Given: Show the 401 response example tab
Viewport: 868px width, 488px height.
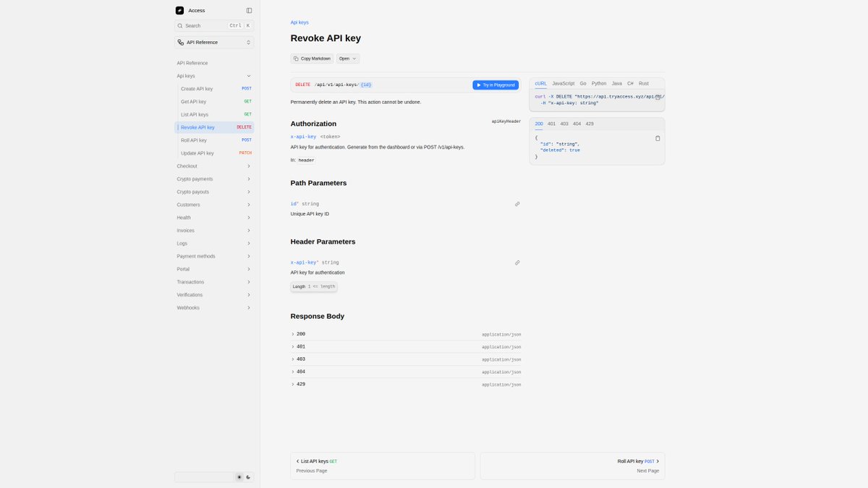Looking at the screenshot, I should point(552,124).
